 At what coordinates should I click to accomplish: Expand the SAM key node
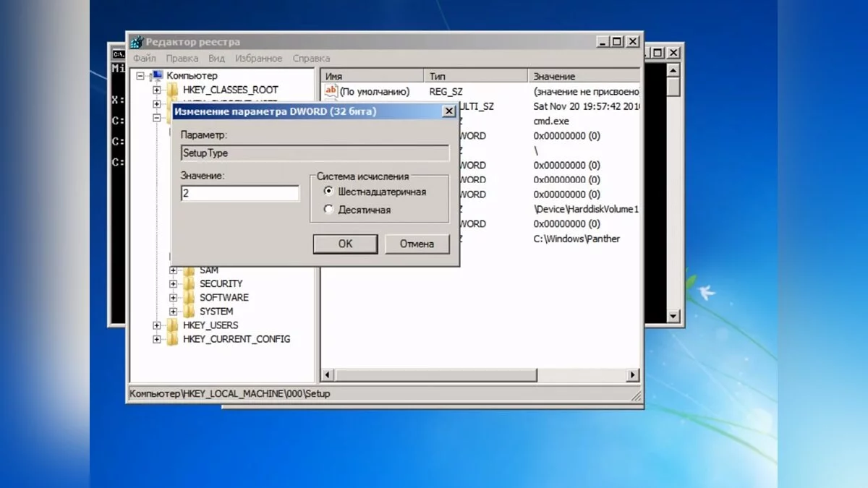coord(174,270)
